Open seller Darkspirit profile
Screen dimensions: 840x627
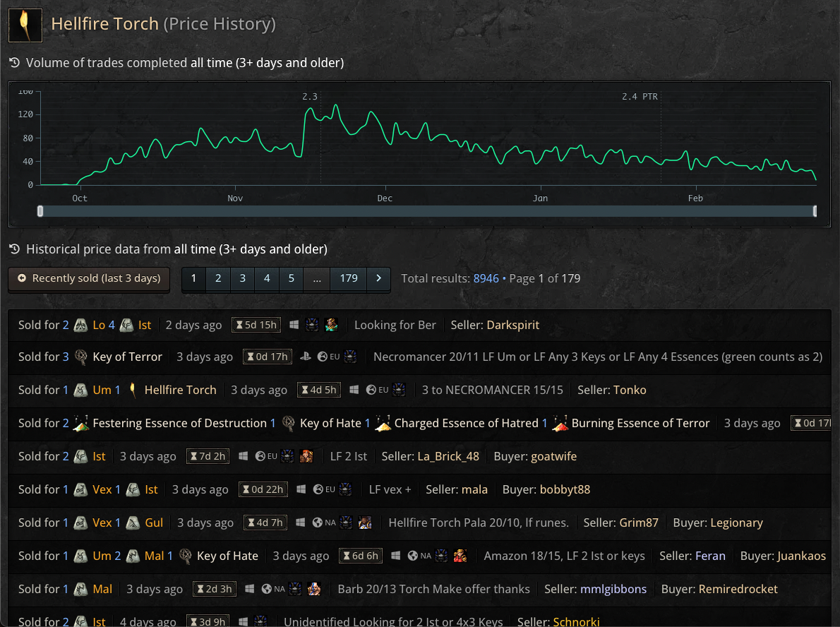pos(512,326)
